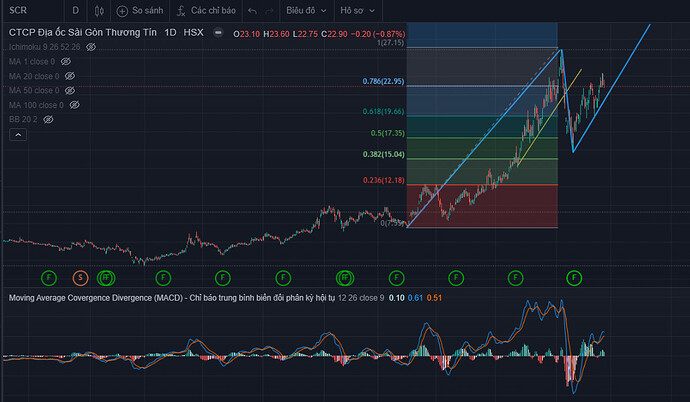Open the Hồ sơ dropdown
Screen dimensions: 690x402
[357, 11]
